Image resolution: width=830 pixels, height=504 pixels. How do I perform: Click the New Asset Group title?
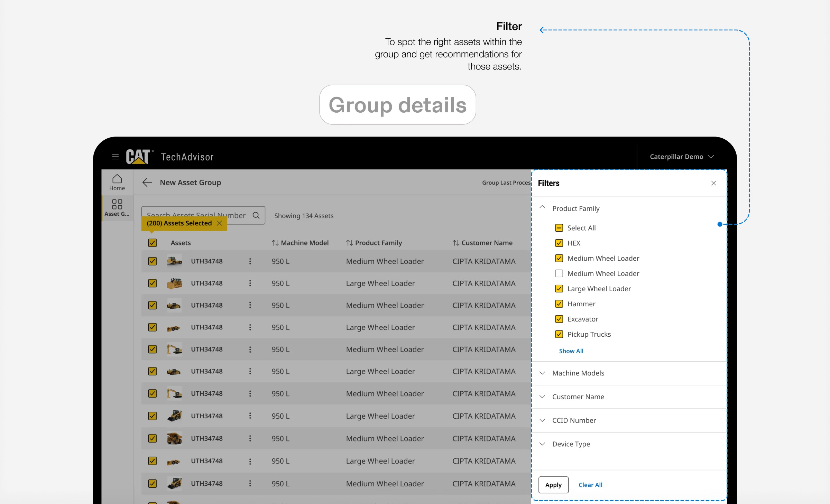[x=190, y=183]
